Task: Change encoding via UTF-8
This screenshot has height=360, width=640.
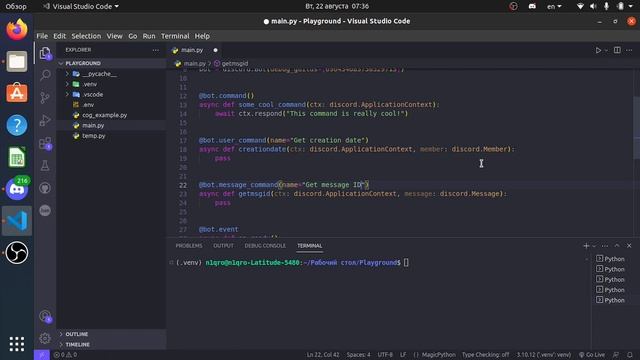Action: 385,355
